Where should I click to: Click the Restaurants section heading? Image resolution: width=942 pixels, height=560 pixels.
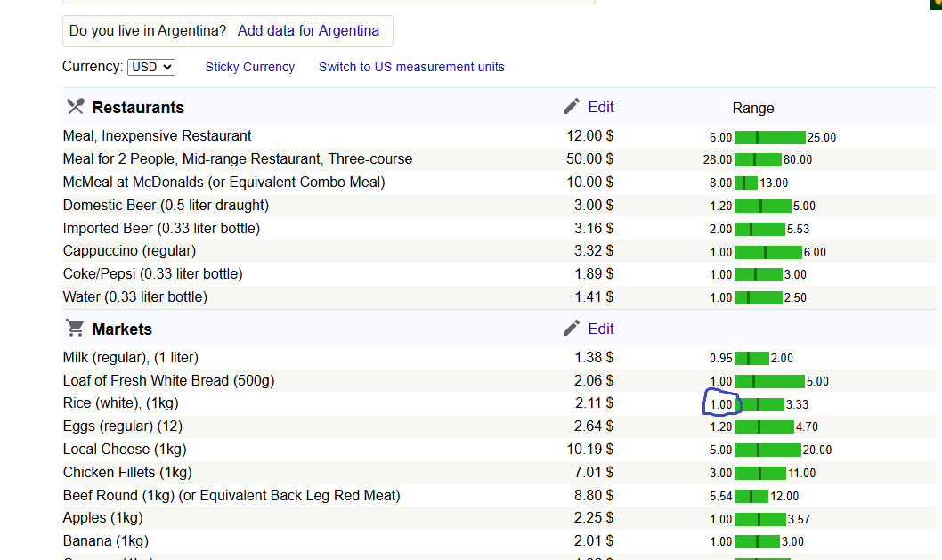tap(138, 107)
